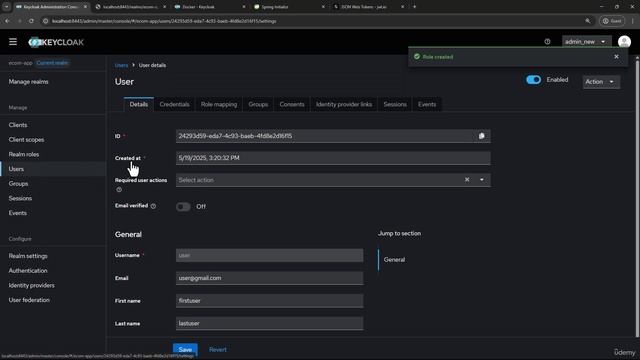Open Manage realms in sidebar
640x360 pixels.
coord(29,82)
